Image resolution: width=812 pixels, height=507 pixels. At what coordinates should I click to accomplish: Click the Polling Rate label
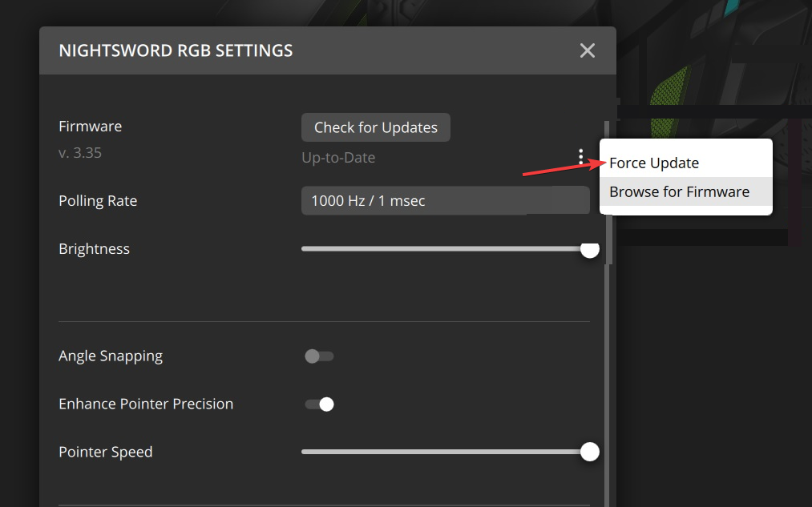coord(98,201)
